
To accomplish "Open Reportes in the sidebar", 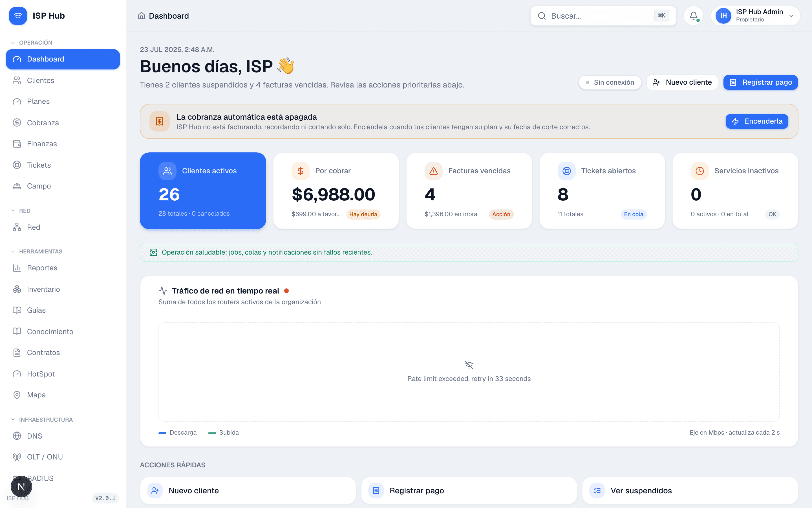I will coord(63,268).
